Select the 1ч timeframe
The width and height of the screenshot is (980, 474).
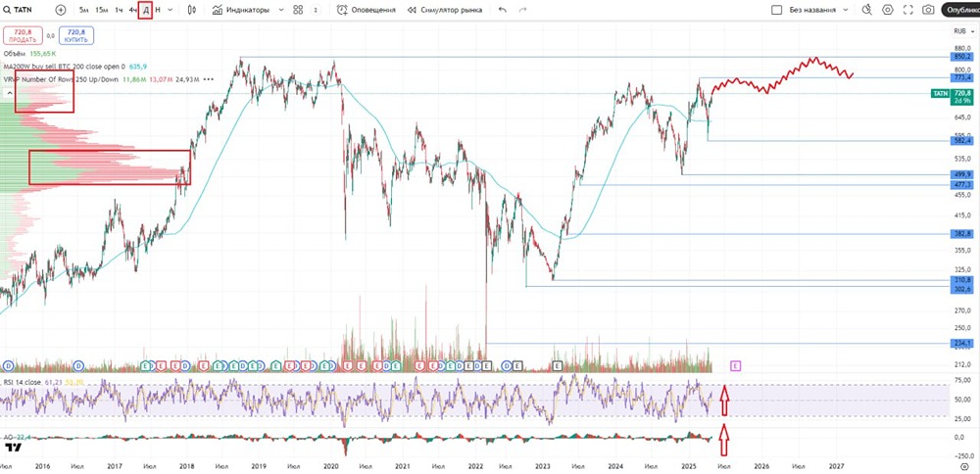[x=119, y=10]
